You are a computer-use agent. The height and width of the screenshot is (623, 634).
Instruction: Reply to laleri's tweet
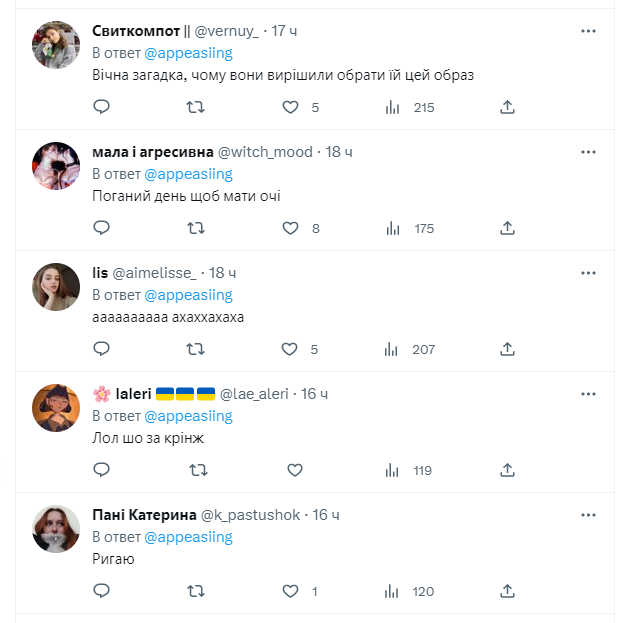tap(101, 470)
